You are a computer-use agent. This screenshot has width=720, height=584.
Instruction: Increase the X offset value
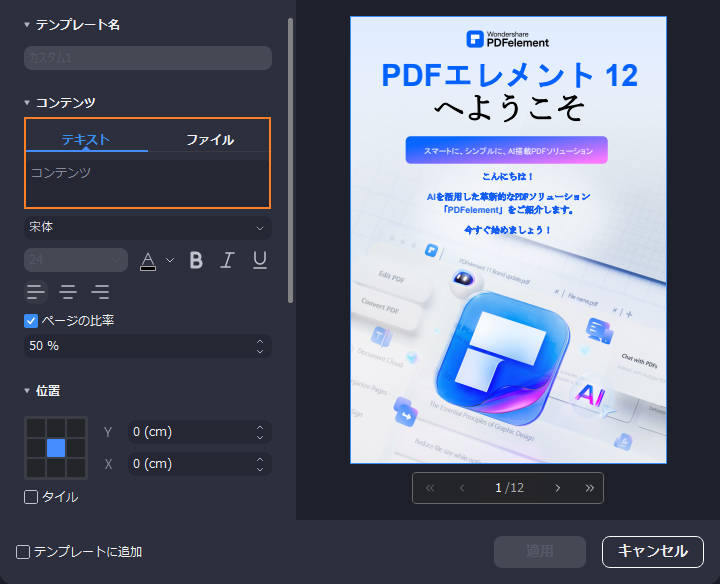click(x=260, y=459)
